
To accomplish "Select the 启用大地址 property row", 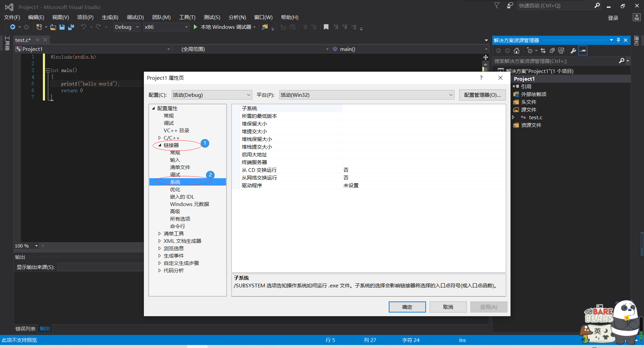I will click(x=369, y=154).
